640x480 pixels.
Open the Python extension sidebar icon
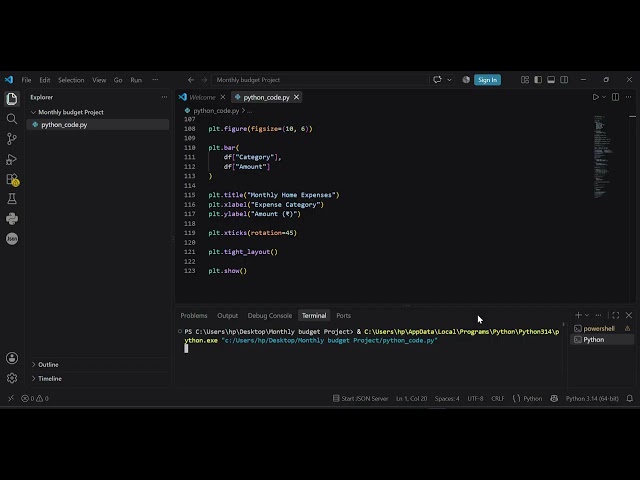(x=12, y=219)
